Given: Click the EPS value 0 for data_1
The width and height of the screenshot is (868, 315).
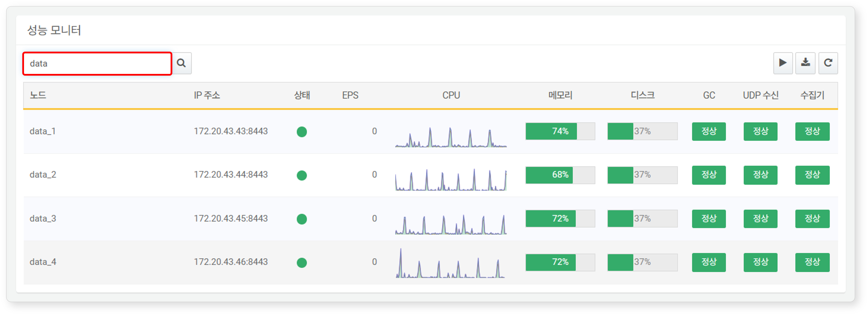Looking at the screenshot, I should coord(374,131).
